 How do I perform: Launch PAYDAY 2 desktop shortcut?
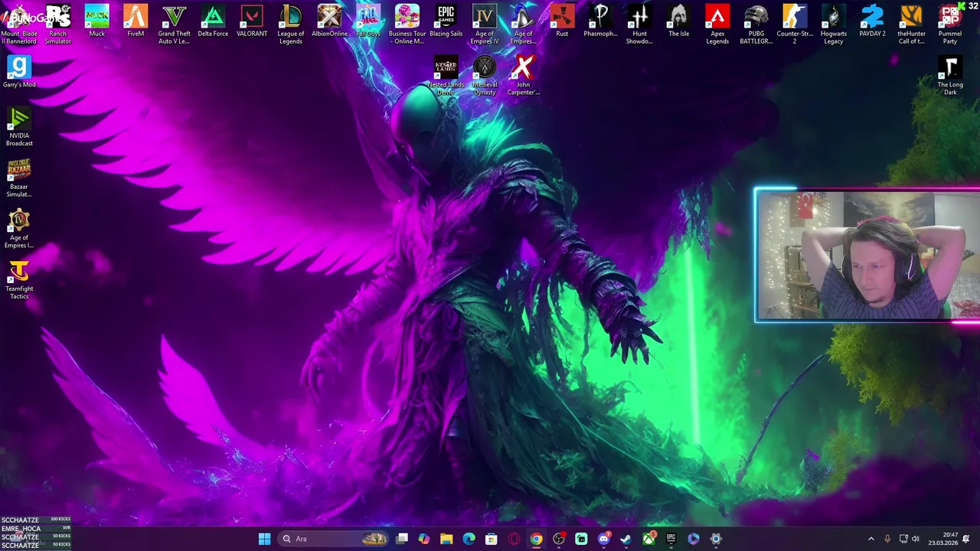(x=872, y=21)
